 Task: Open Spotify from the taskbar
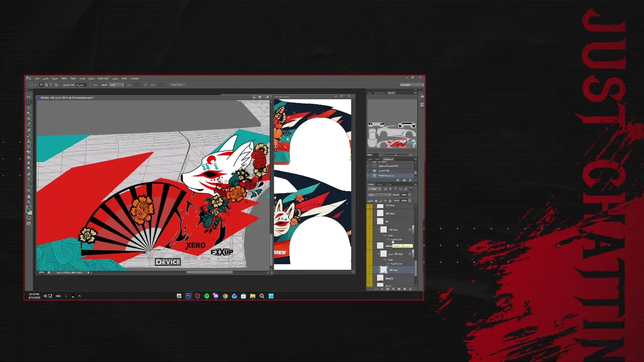pyautogui.click(x=207, y=296)
